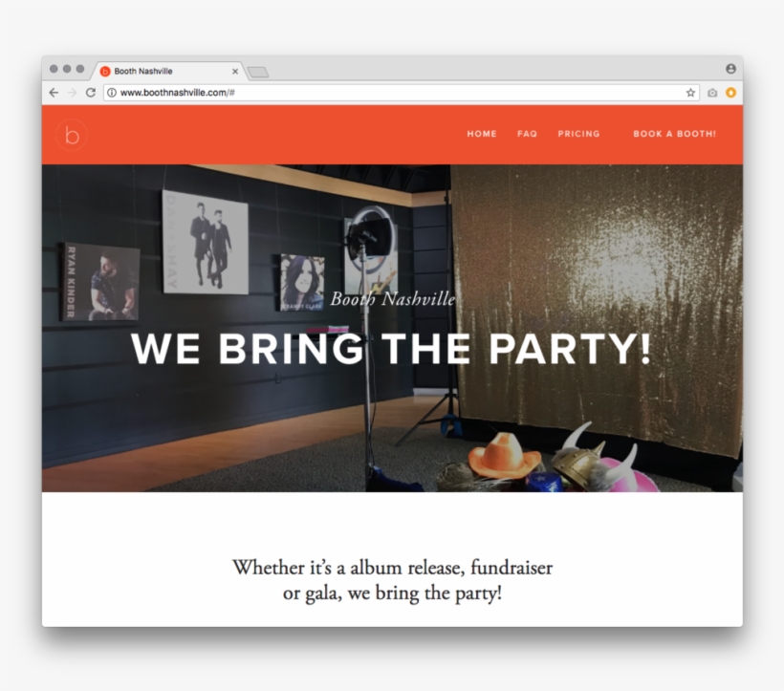Click the BOOK A BOOTH! link
784x691 pixels.
click(674, 134)
